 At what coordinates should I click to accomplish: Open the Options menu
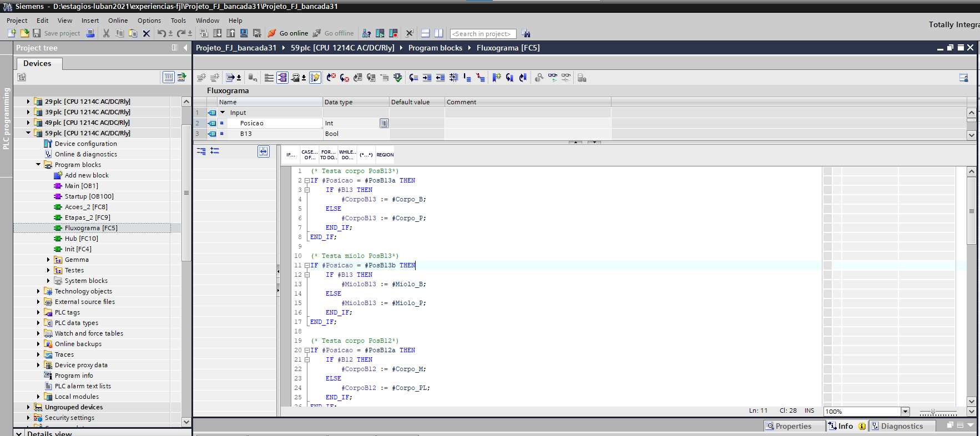tap(149, 21)
